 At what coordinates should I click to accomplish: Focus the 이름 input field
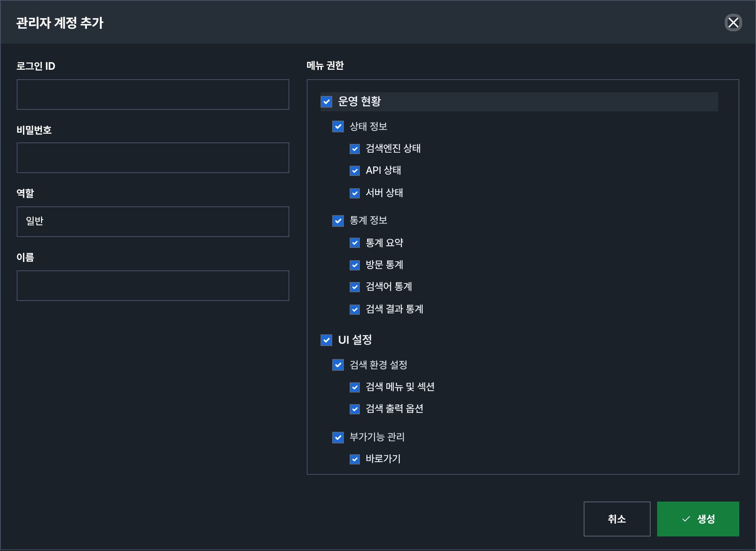click(x=153, y=286)
